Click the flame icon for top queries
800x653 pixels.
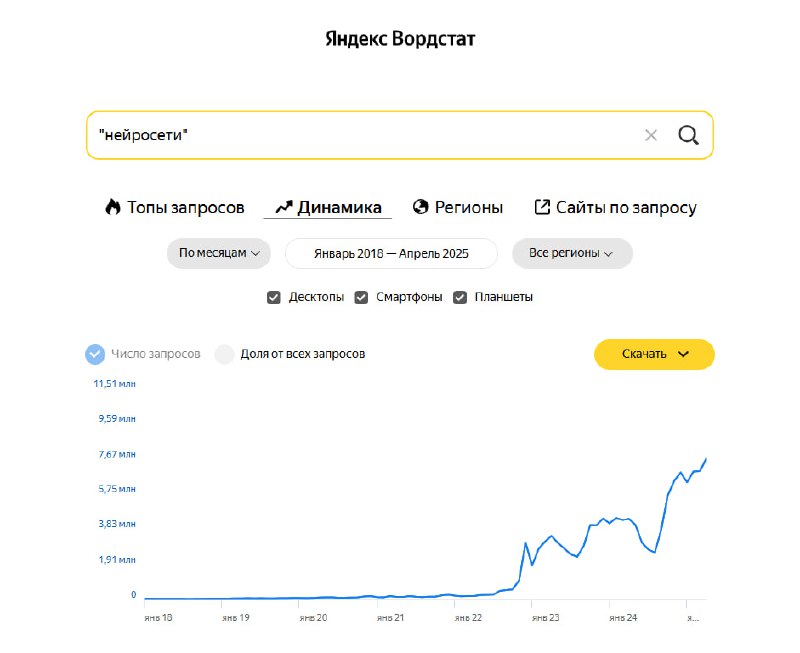[x=113, y=207]
